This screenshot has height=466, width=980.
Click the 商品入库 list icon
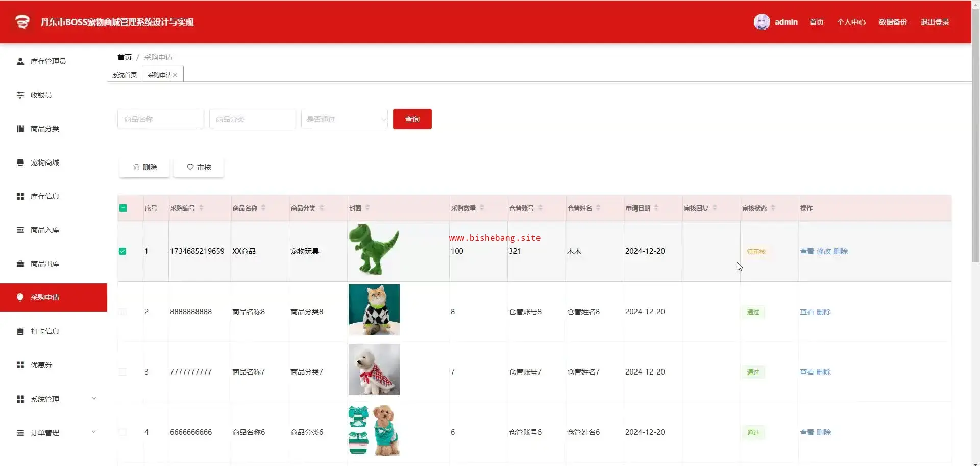20,230
